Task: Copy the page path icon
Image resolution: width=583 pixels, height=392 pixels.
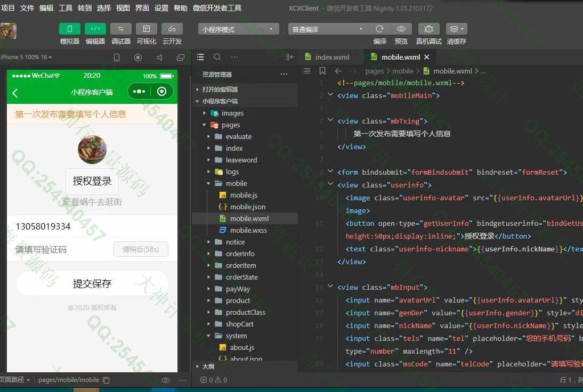Action: [107, 380]
